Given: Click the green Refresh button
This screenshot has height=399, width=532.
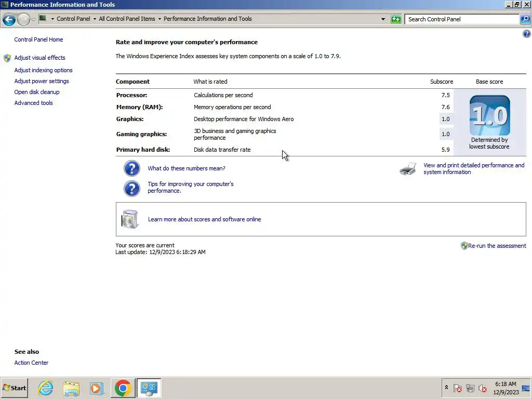Looking at the screenshot, I should tap(395, 19).
